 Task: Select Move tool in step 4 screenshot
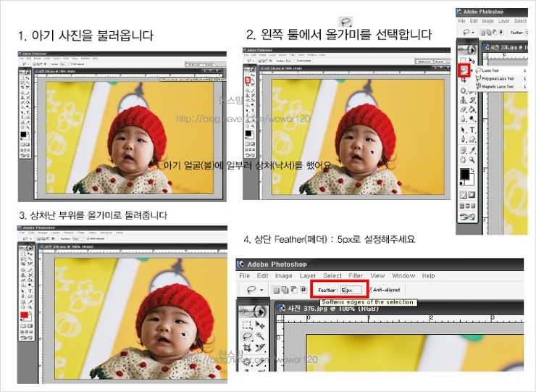click(x=260, y=325)
